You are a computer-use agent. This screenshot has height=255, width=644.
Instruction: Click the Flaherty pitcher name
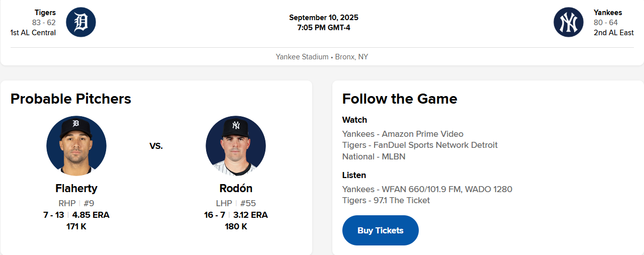(x=76, y=189)
